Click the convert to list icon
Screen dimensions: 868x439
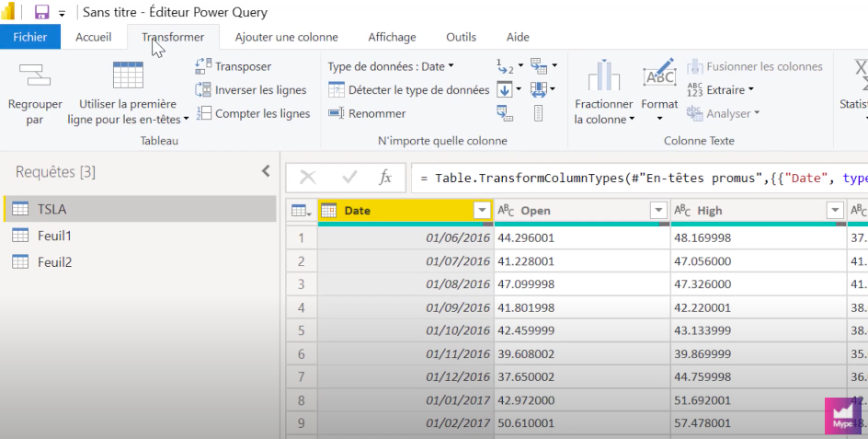(538, 113)
